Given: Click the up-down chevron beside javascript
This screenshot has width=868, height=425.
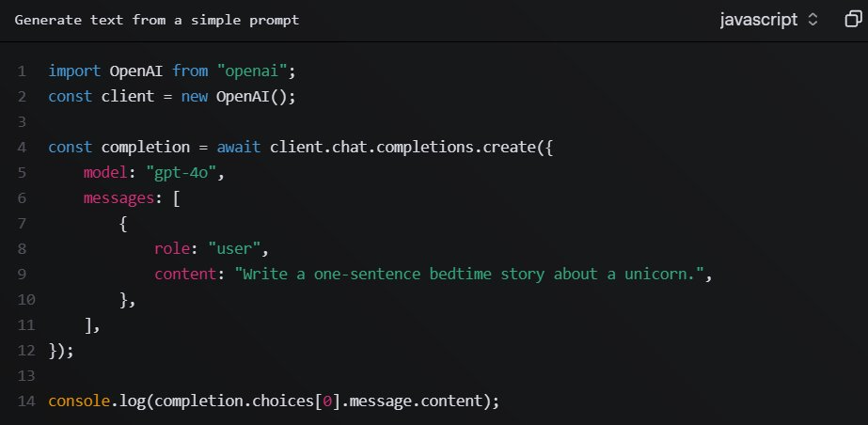Looking at the screenshot, I should click(x=813, y=20).
